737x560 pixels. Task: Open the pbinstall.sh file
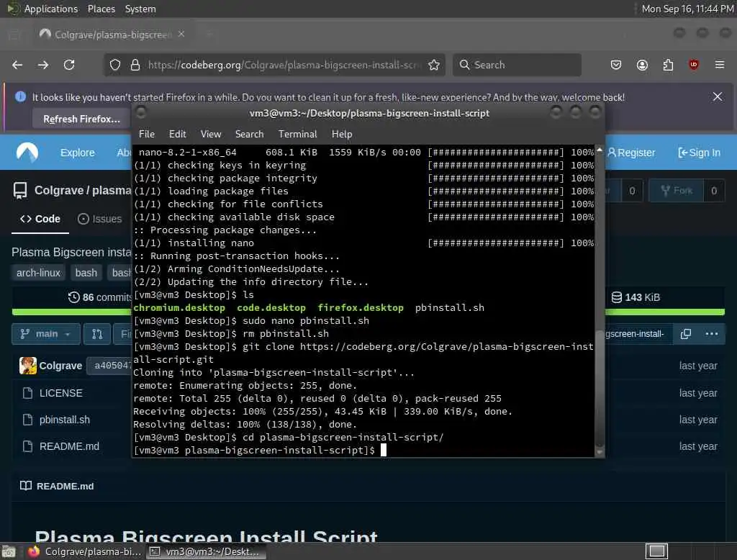pyautogui.click(x=64, y=420)
